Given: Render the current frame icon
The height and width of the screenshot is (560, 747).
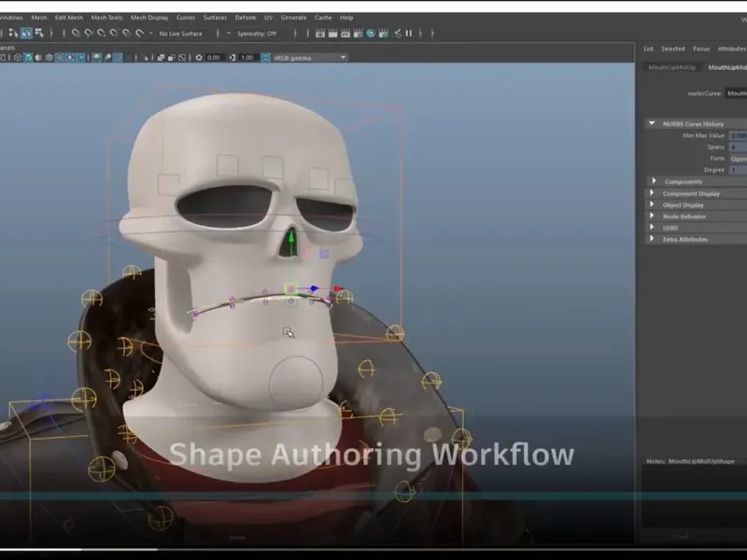Looking at the screenshot, I should pos(332,34).
